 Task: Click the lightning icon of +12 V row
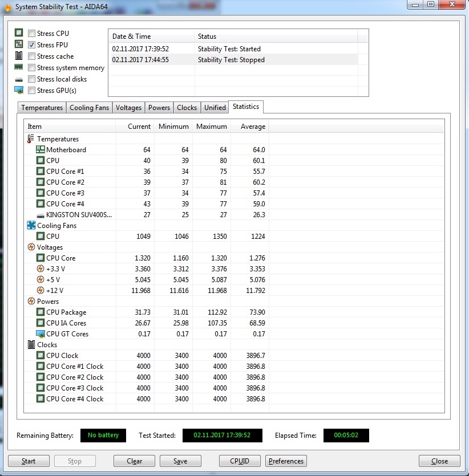41,290
